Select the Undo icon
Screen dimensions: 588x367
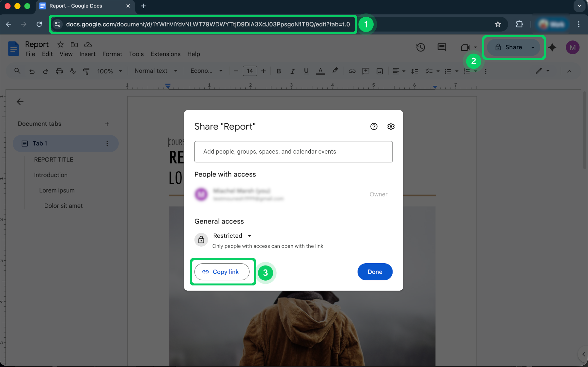coord(32,71)
